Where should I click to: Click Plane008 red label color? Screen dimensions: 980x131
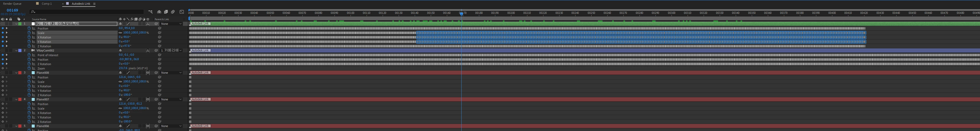click(20, 72)
